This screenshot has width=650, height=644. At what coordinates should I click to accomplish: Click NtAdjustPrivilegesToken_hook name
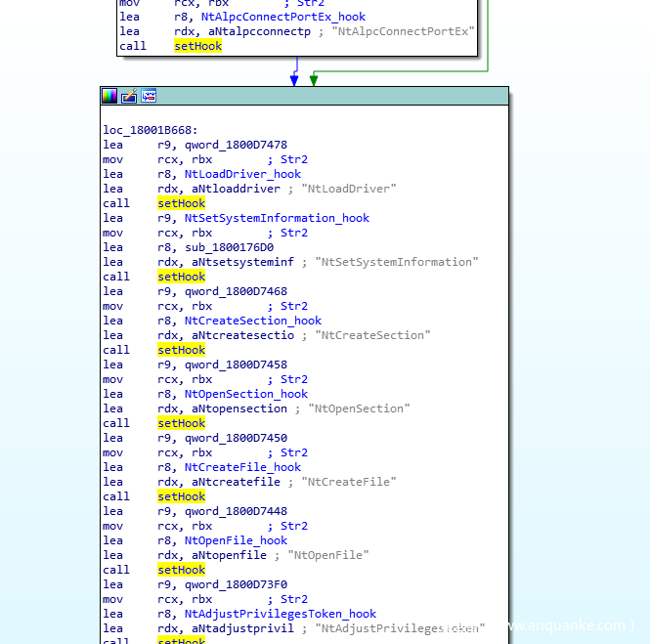click(x=280, y=614)
